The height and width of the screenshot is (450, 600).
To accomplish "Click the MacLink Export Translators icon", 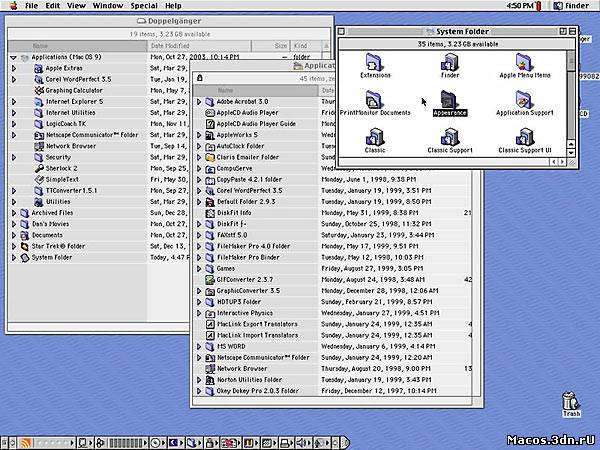I will (x=210, y=324).
